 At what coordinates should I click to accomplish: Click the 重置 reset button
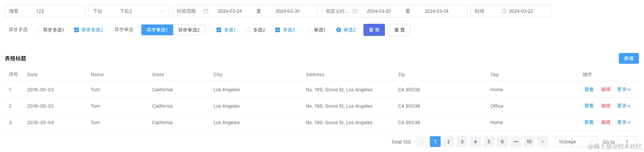[x=399, y=30]
